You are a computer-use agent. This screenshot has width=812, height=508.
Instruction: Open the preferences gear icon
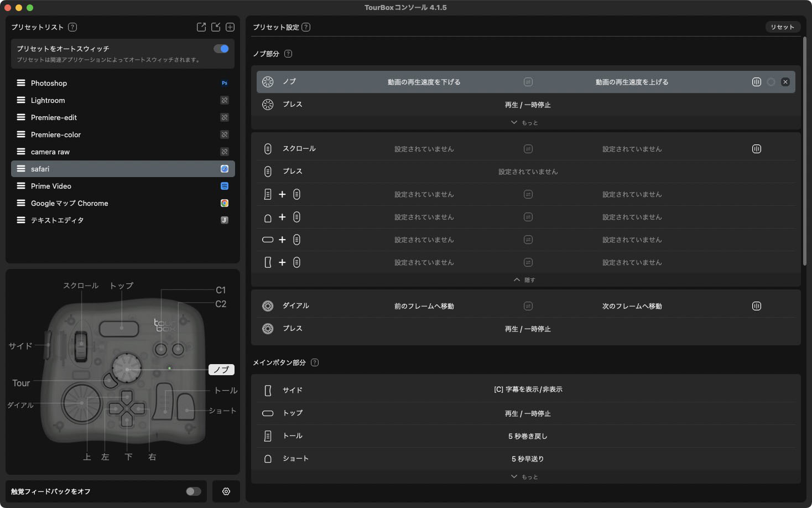[x=226, y=491]
